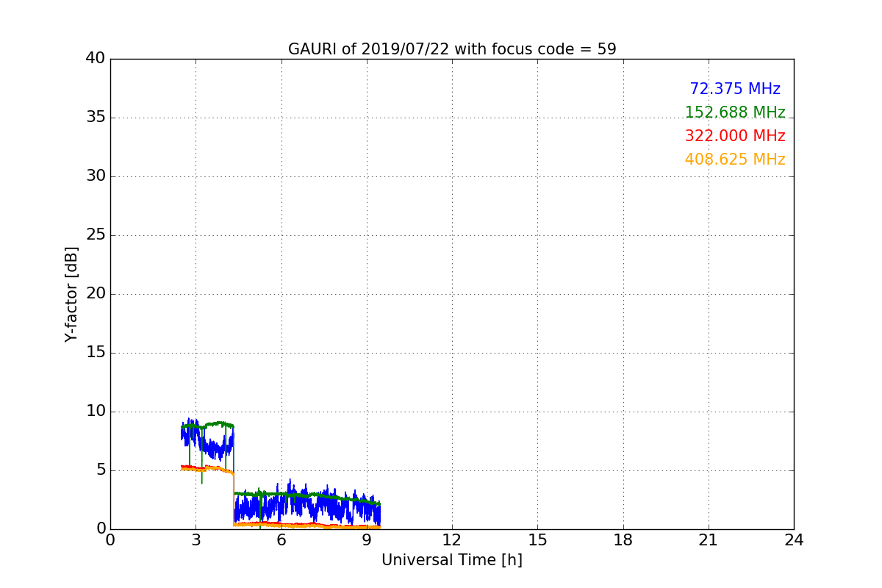
Task: Click the 'Y-factor [dB]' axis label
Action: coord(71,294)
